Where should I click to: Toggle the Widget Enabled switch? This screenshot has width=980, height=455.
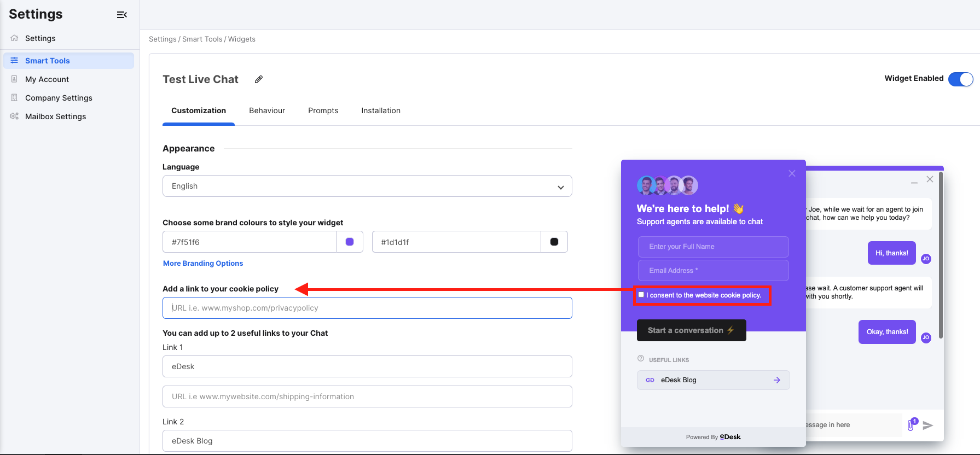[x=961, y=79]
